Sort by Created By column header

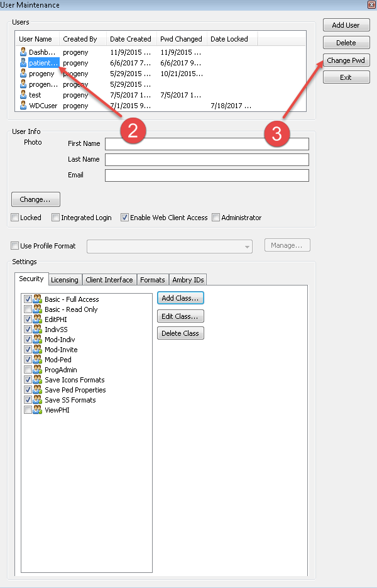click(83, 39)
